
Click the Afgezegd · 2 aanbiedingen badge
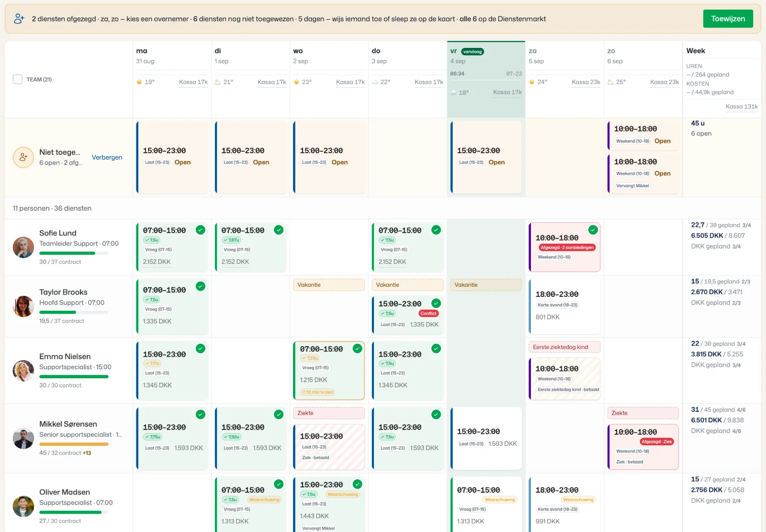pyautogui.click(x=567, y=248)
